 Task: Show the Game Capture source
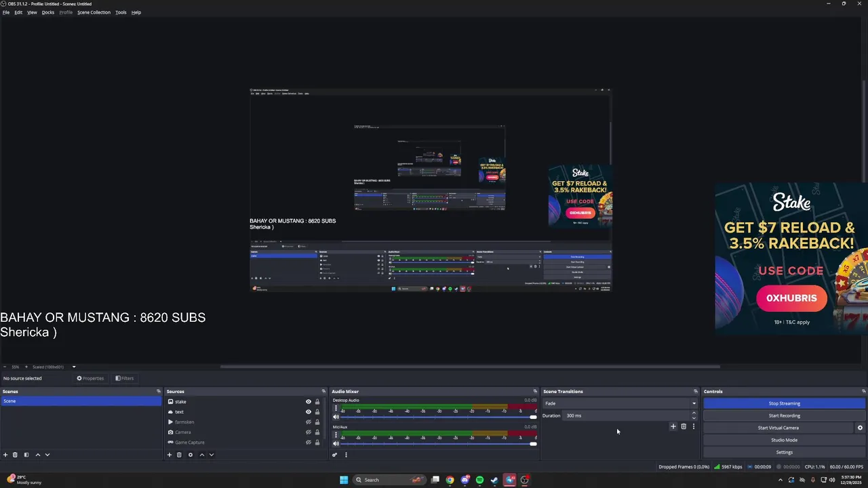pos(308,443)
